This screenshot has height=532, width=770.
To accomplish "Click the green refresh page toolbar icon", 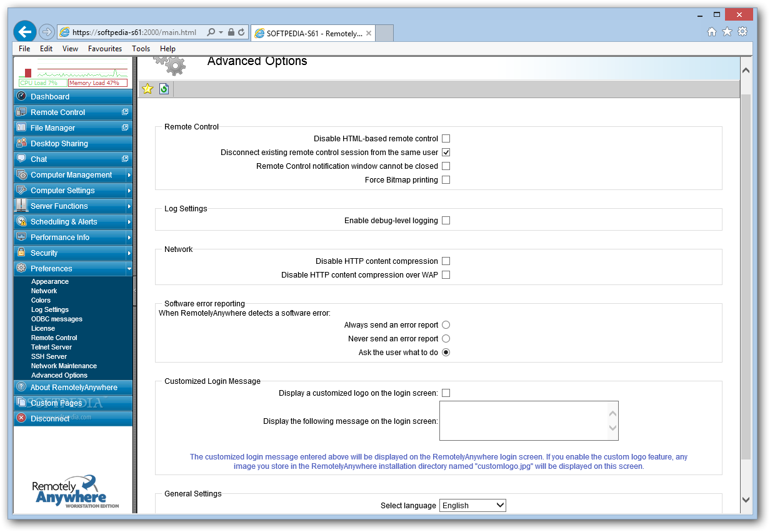I will click(164, 89).
